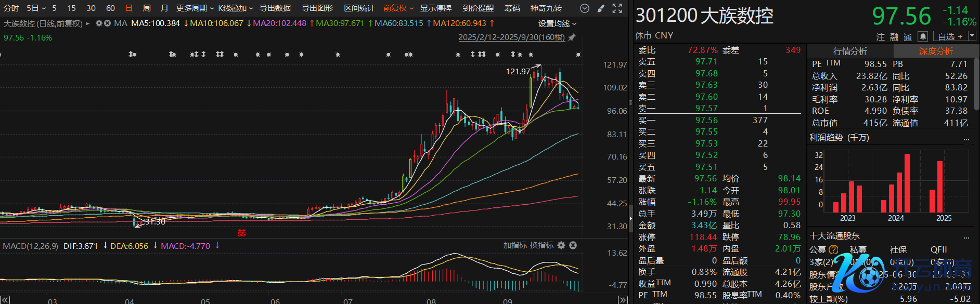980x304 pixels.
Task: Select the 深度分析 tab
Action: click(x=936, y=51)
